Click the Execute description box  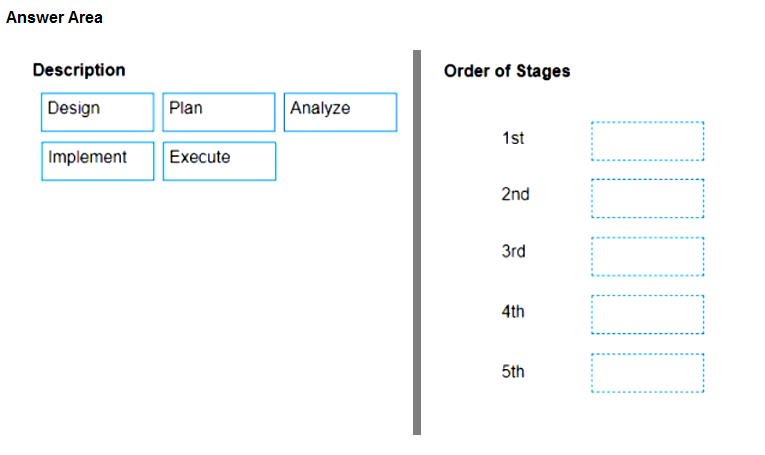(x=219, y=161)
